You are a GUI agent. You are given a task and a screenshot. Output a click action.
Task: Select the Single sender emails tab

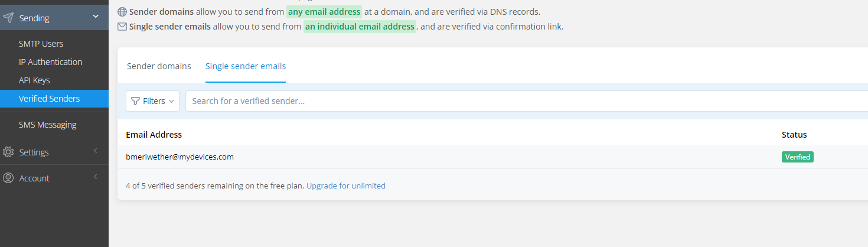(246, 66)
